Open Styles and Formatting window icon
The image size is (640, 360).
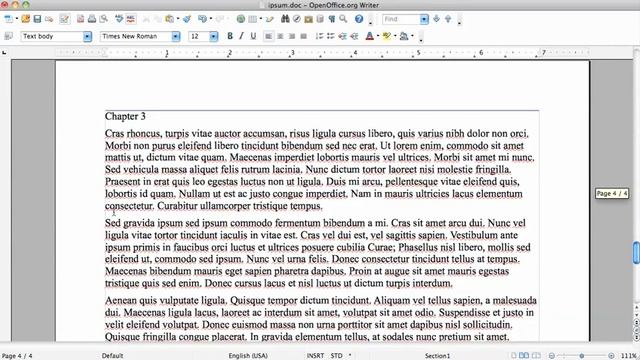coord(8,36)
